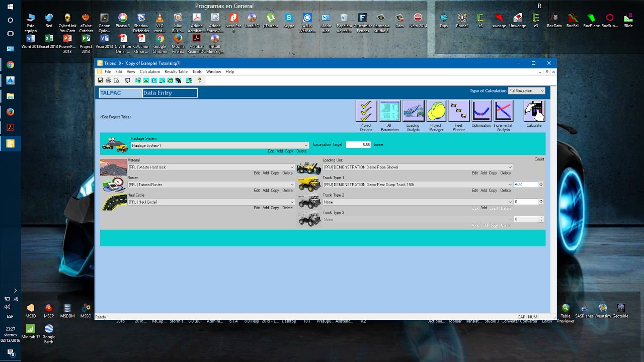Click the Excavation Target input field
Image resolution: width=644 pixels, height=362 pixels.
358,144
